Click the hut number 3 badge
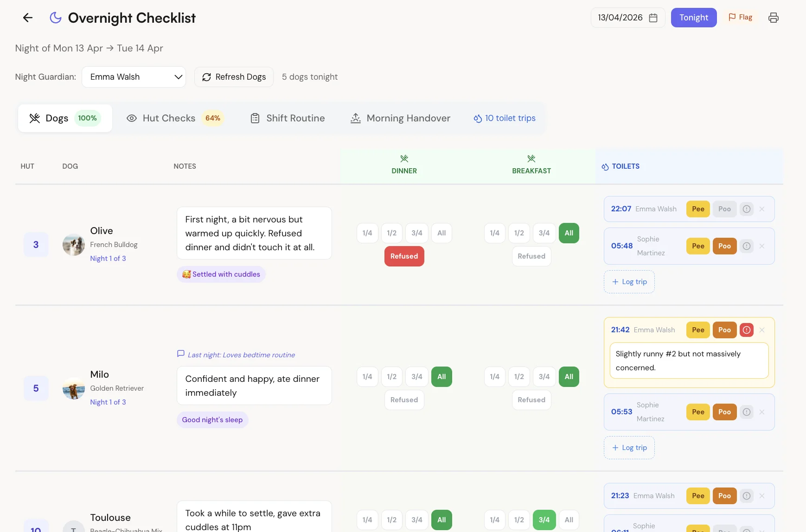Screen dimensions: 806x532 pyautogui.click(x=36, y=245)
